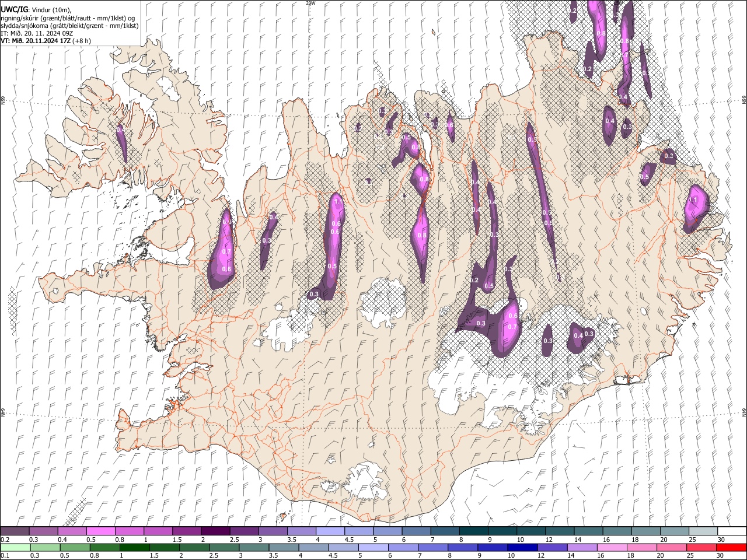747x560 pixels.
Task: Click the '4.5' value label in upper legend
Action: point(349,540)
